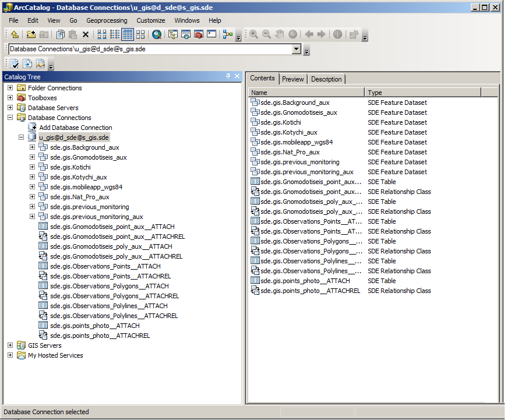Click the Disconnect From Folder icon
This screenshot has height=420, width=507.
44,34
